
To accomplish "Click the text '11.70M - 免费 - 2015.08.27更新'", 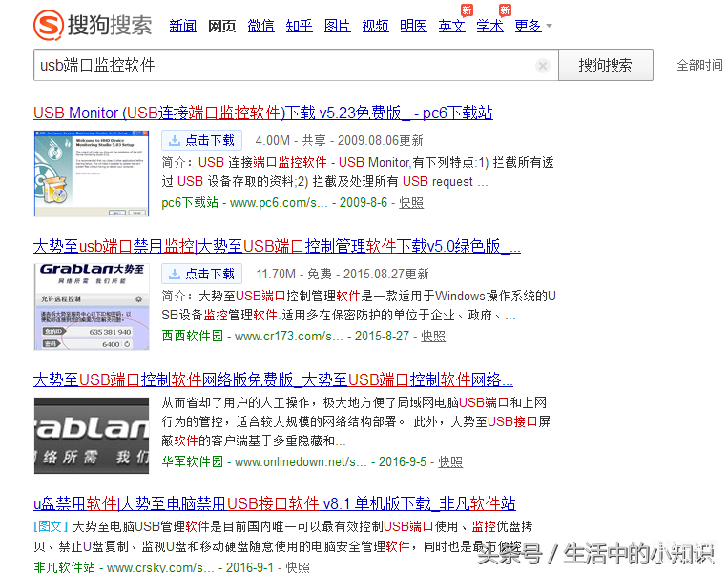I will pos(343,275).
